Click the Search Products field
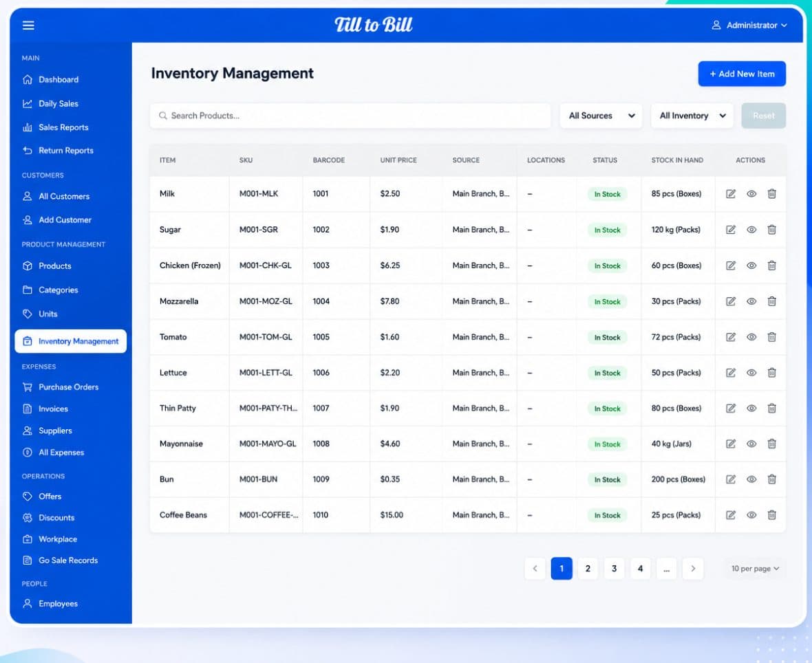 [x=350, y=116]
